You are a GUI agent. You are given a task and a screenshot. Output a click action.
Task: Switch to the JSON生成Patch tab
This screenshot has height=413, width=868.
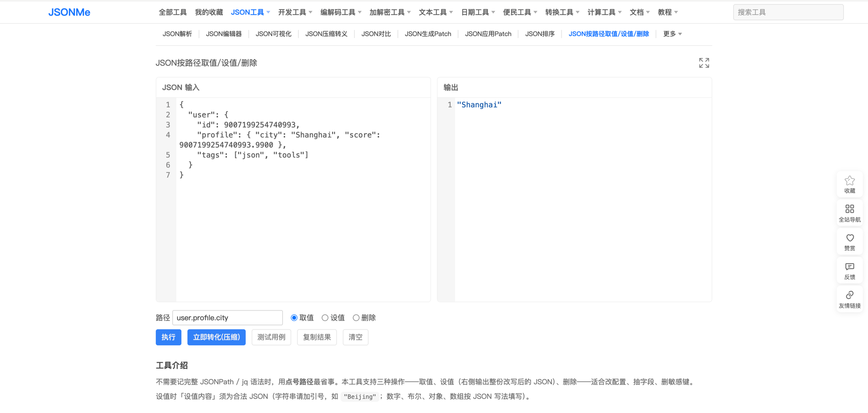[428, 34]
